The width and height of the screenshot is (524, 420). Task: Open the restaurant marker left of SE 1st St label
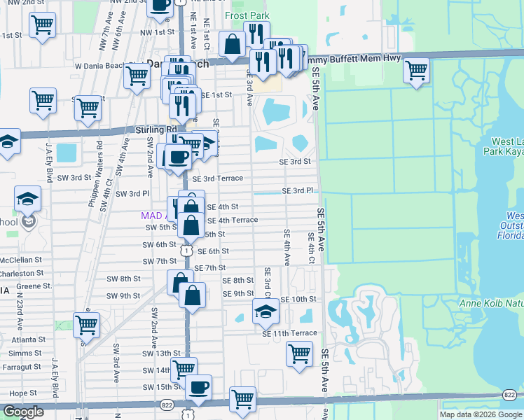tap(182, 108)
